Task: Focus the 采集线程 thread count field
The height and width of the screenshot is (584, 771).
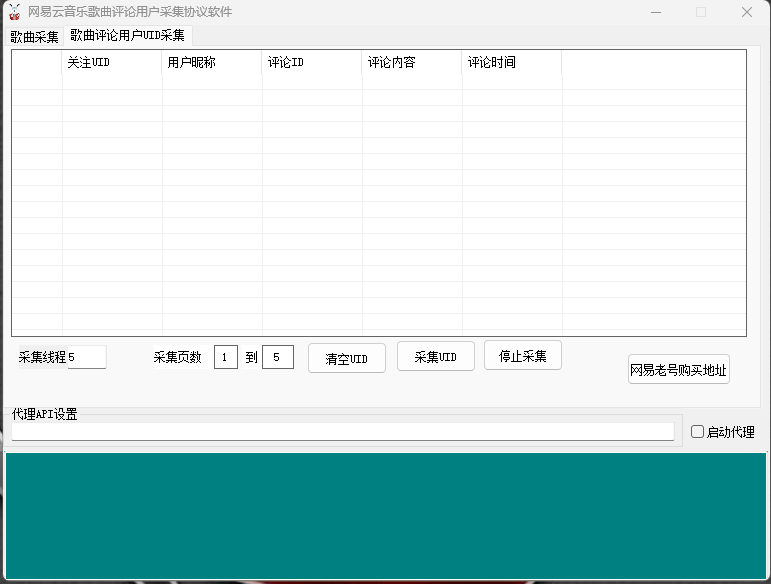Action: (86, 357)
